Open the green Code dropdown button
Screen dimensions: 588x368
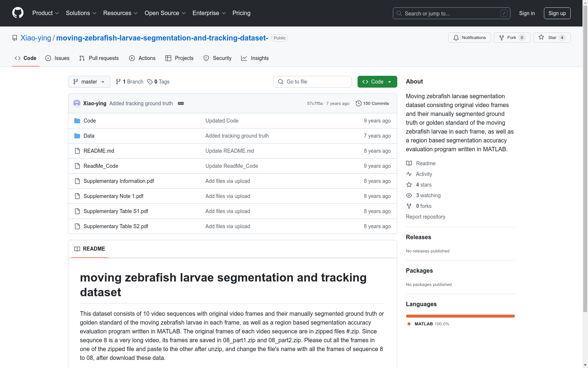[x=377, y=82]
